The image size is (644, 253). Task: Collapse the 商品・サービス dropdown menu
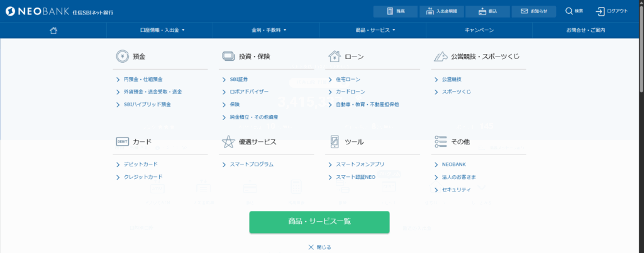375,30
